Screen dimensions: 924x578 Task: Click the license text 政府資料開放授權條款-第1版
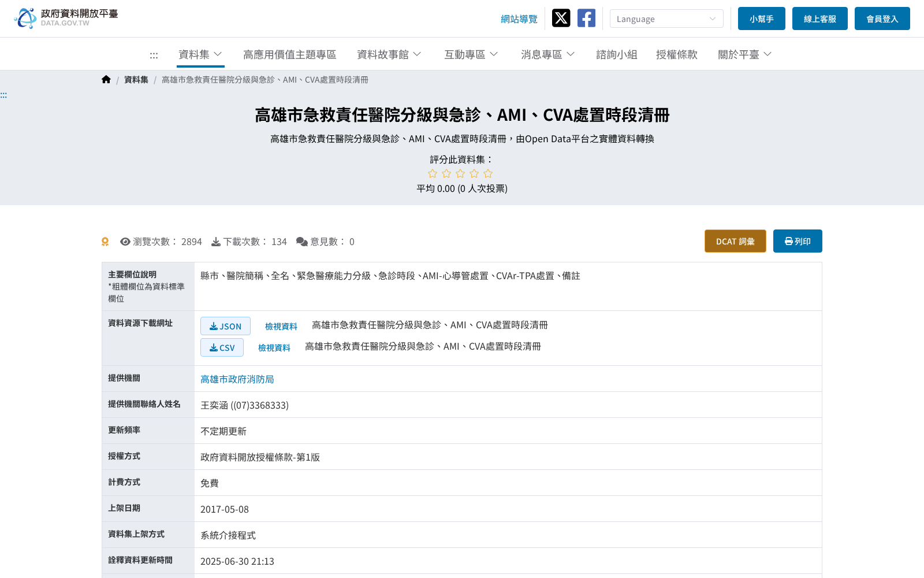pyautogui.click(x=260, y=457)
